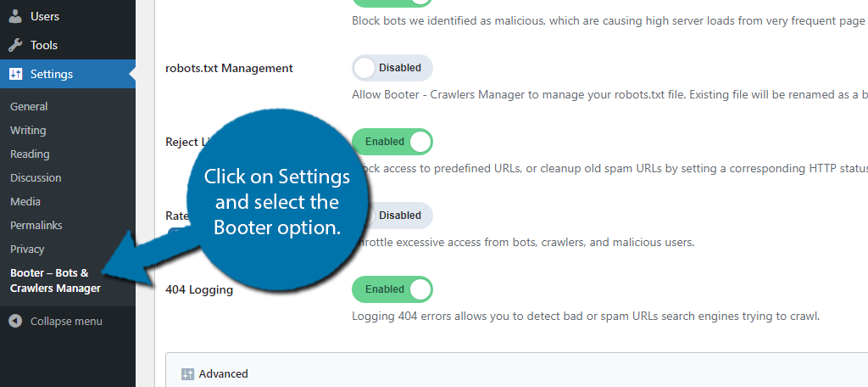Click the Collapse menu text
Image resolution: width=868 pixels, height=387 pixels.
point(66,322)
